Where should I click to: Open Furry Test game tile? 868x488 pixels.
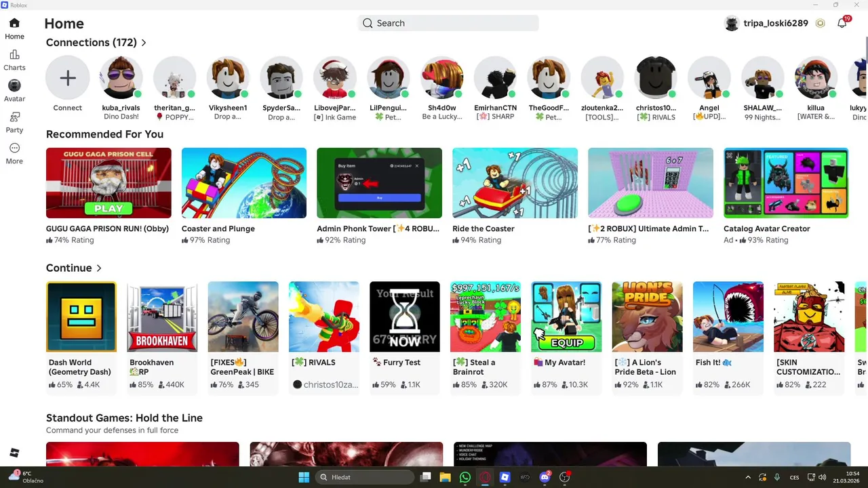(405, 317)
